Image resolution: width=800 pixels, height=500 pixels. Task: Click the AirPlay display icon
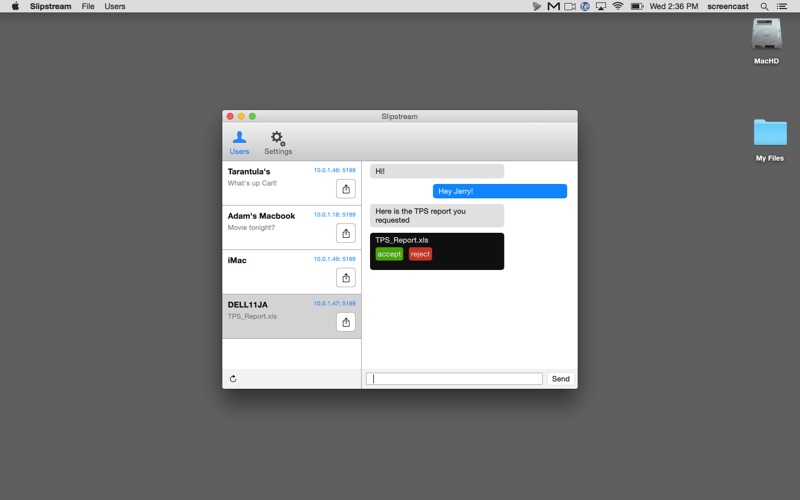[601, 6]
